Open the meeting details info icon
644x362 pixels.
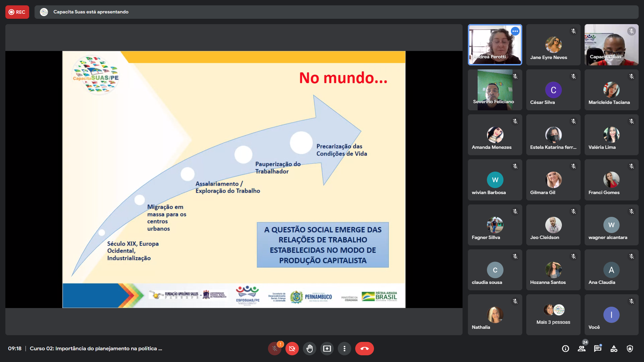[566, 349]
